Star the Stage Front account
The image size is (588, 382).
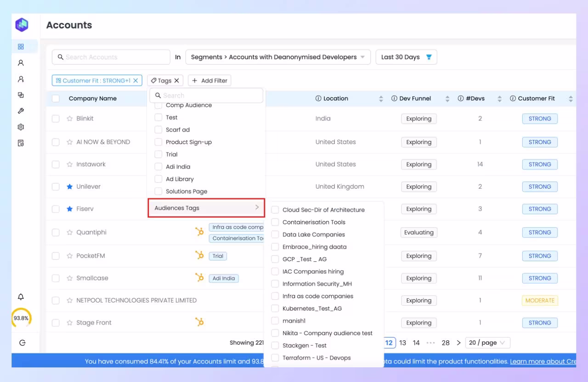[70, 323]
